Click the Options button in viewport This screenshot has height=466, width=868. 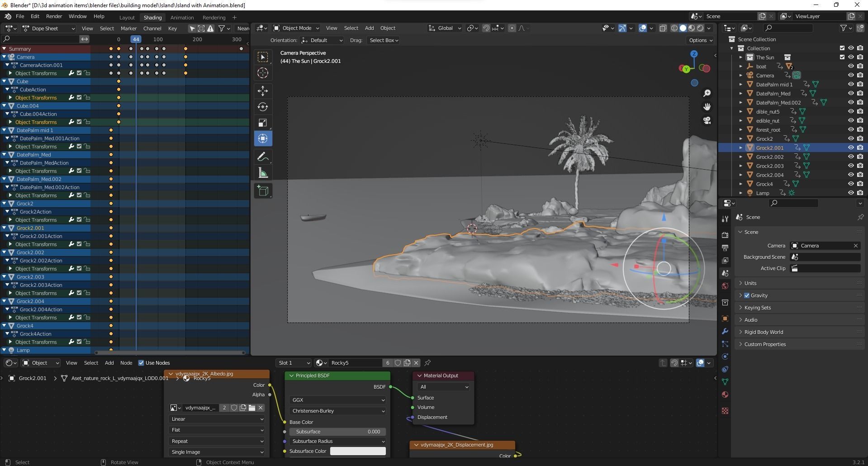coord(701,40)
